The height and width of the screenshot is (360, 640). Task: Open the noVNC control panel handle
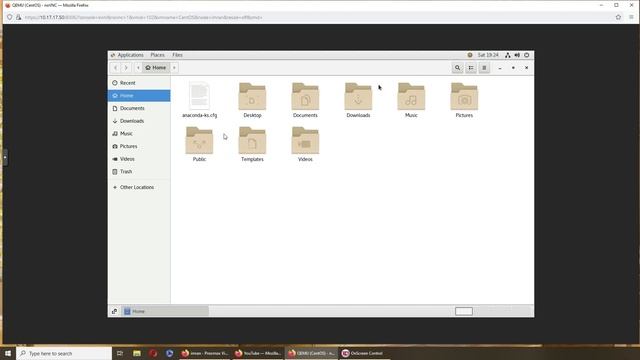pos(5,157)
